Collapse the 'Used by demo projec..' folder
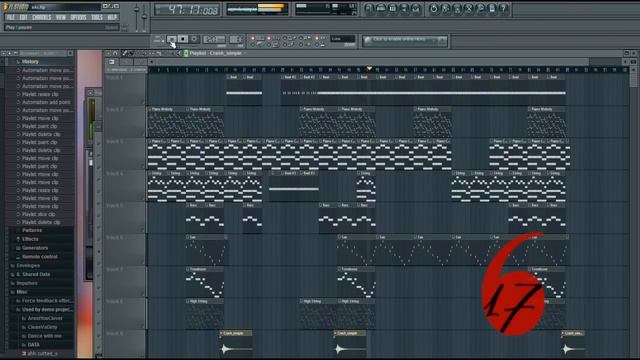640x360 pixels. click(47, 310)
